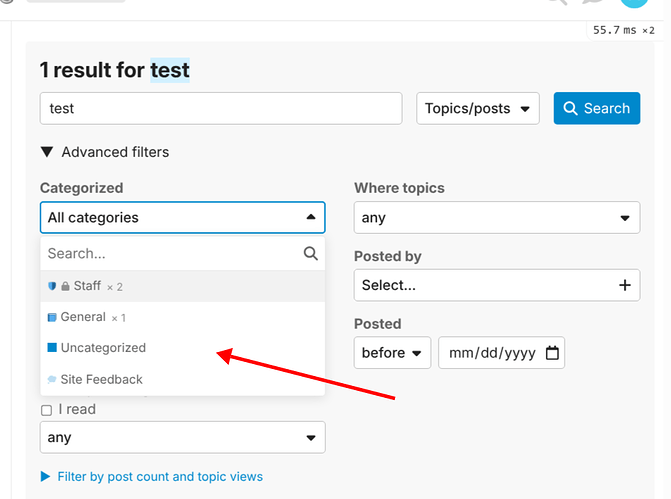The height and width of the screenshot is (499, 671).
Task: Open the Topics/posts search type dropdown
Action: 478,108
